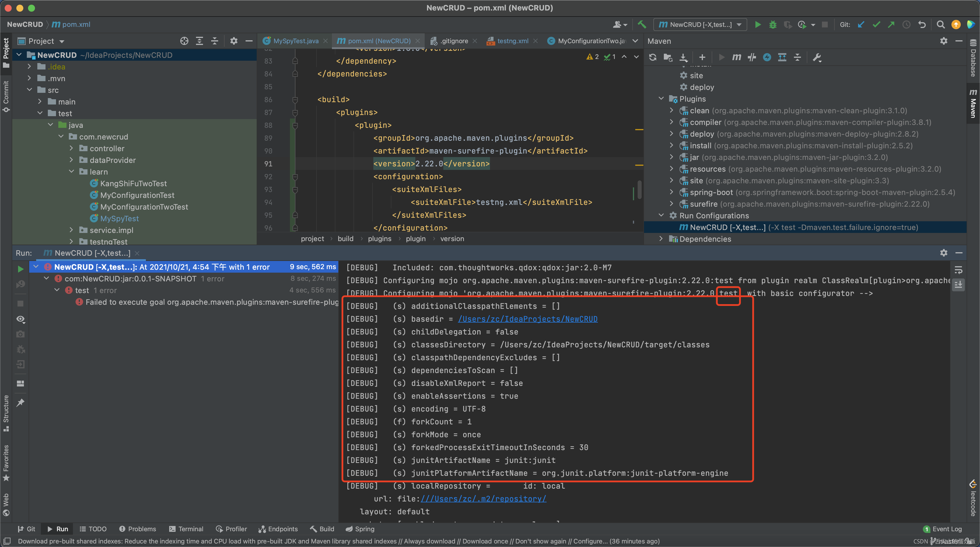The width and height of the screenshot is (980, 547).
Task: Click the Build Project hammer icon
Action: click(x=642, y=24)
